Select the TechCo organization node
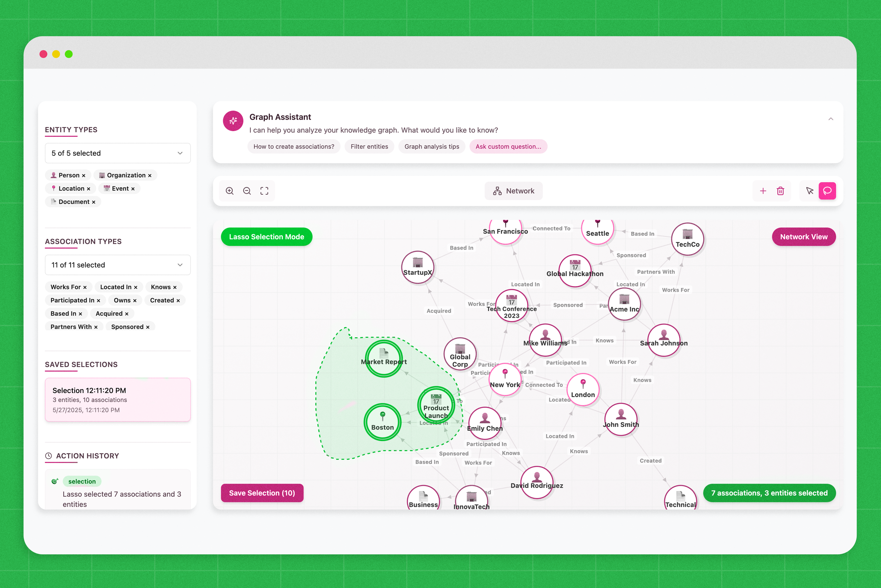881x588 pixels. pos(687,239)
